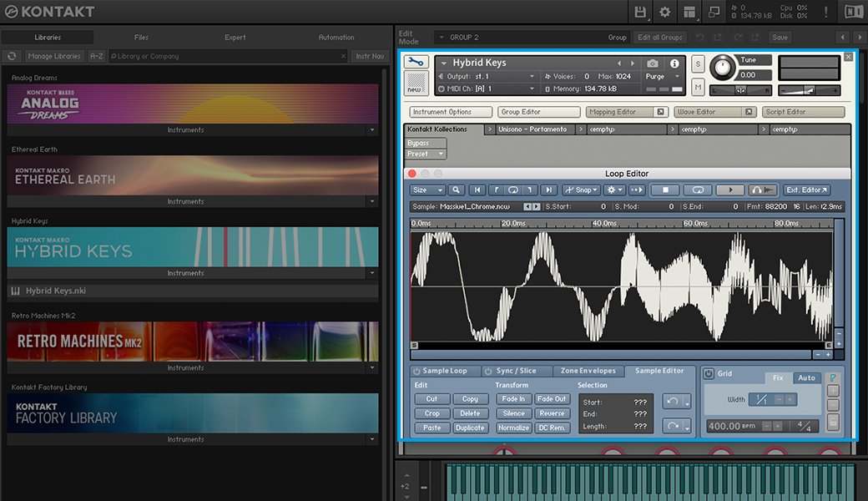Click the Ext. Editor button
The image size is (868, 501).
(x=805, y=190)
